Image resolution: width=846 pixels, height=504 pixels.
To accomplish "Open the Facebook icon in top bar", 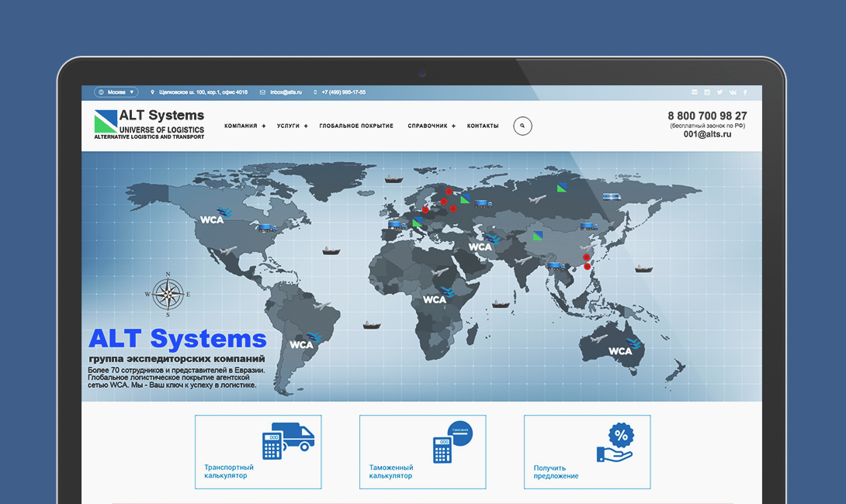I will 745,92.
